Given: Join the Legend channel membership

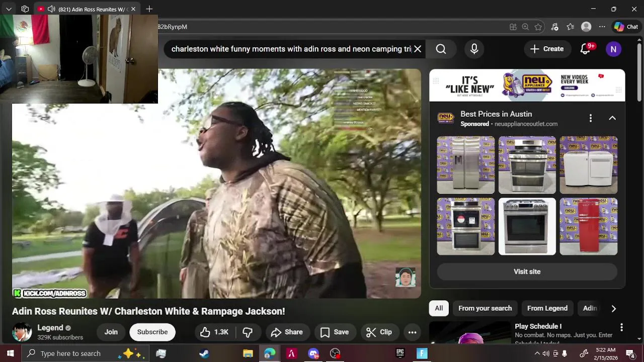Looking at the screenshot, I should [x=111, y=332].
